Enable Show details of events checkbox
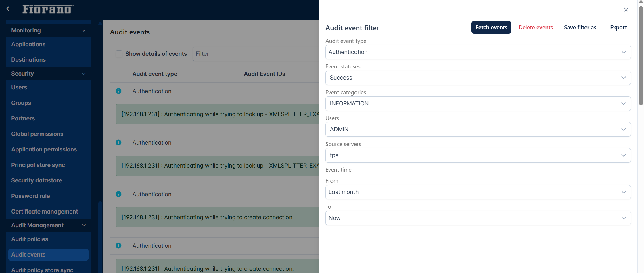 point(119,54)
